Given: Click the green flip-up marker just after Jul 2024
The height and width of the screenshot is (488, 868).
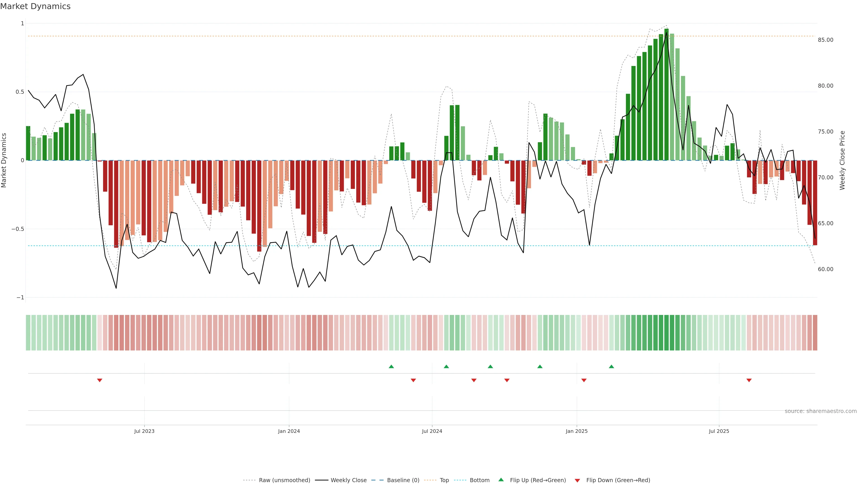Looking at the screenshot, I should 446,366.
